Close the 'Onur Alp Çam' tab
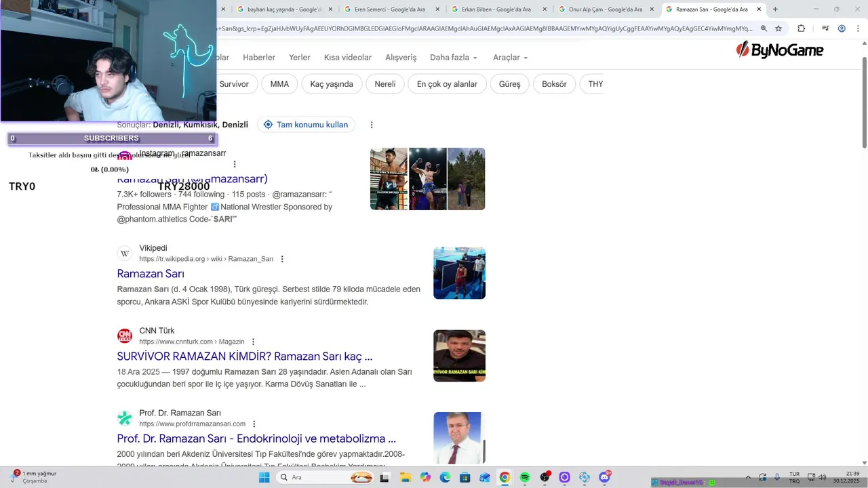The image size is (868, 488). (x=652, y=9)
